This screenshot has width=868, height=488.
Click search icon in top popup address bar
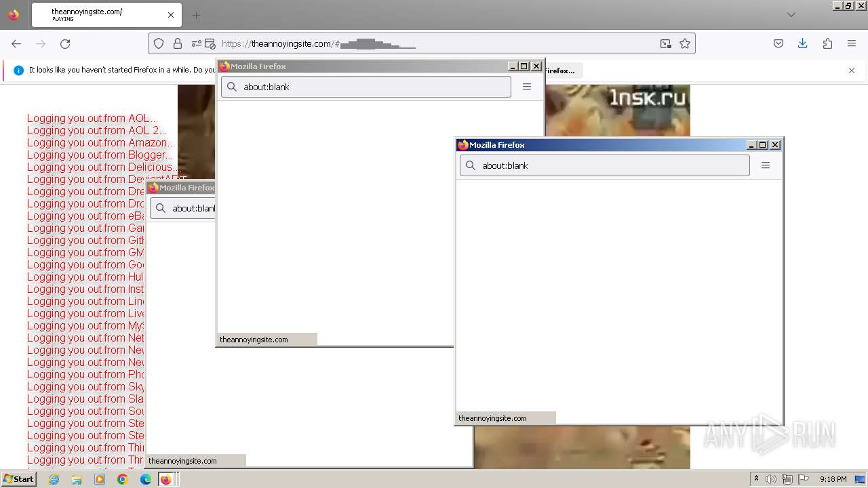(x=232, y=87)
